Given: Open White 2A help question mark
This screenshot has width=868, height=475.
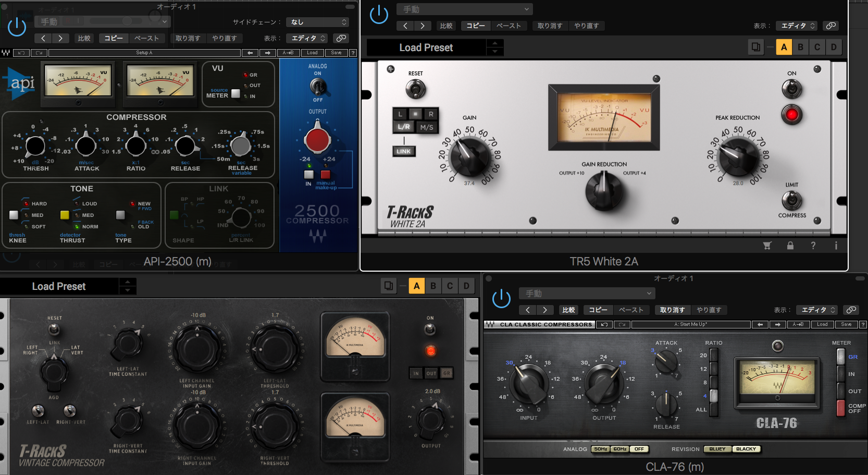Looking at the screenshot, I should [x=813, y=246].
